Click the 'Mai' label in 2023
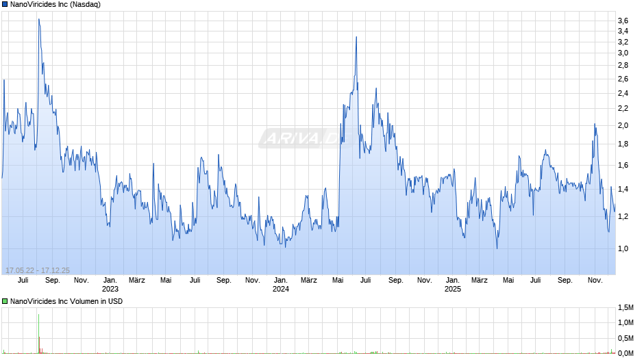Image resolution: width=644 pixels, height=360 pixels. click(x=166, y=281)
